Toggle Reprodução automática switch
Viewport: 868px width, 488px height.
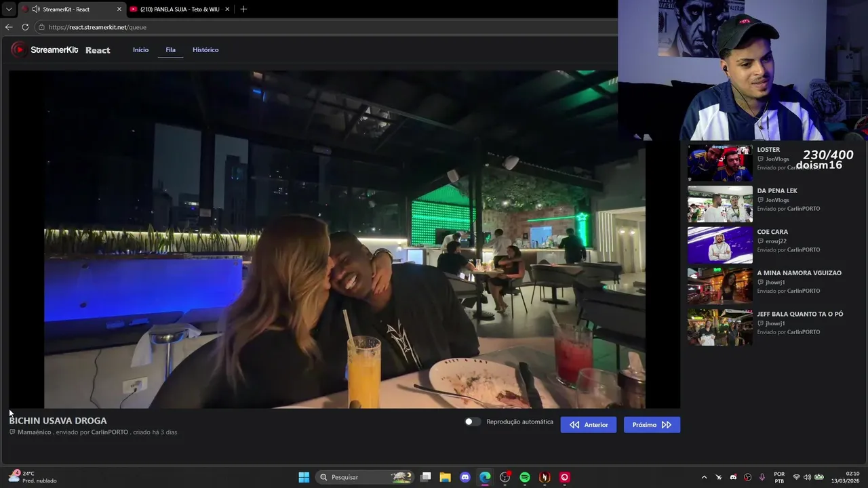(x=473, y=422)
